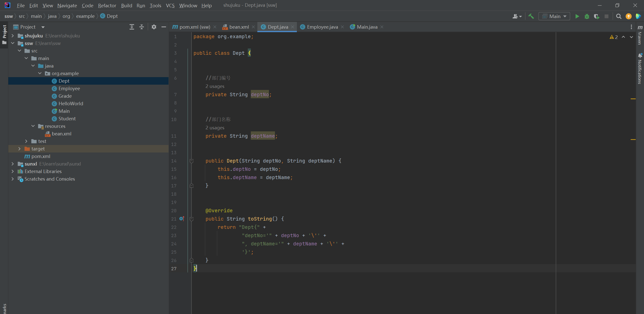Image resolution: width=644 pixels, height=314 pixels.
Task: Open the Refactor menu
Action: [107, 5]
